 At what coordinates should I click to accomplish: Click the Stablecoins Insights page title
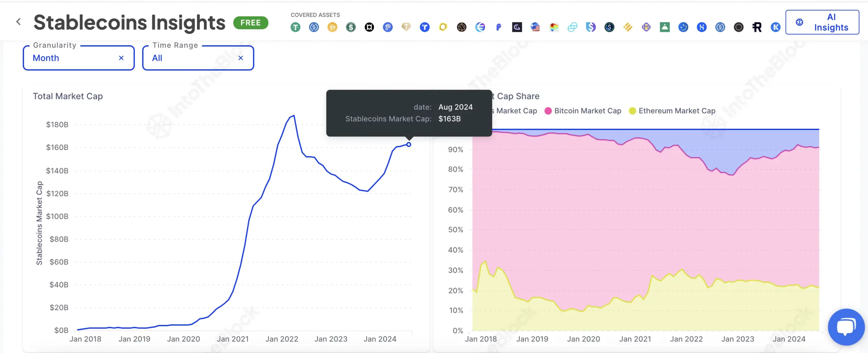(x=130, y=22)
